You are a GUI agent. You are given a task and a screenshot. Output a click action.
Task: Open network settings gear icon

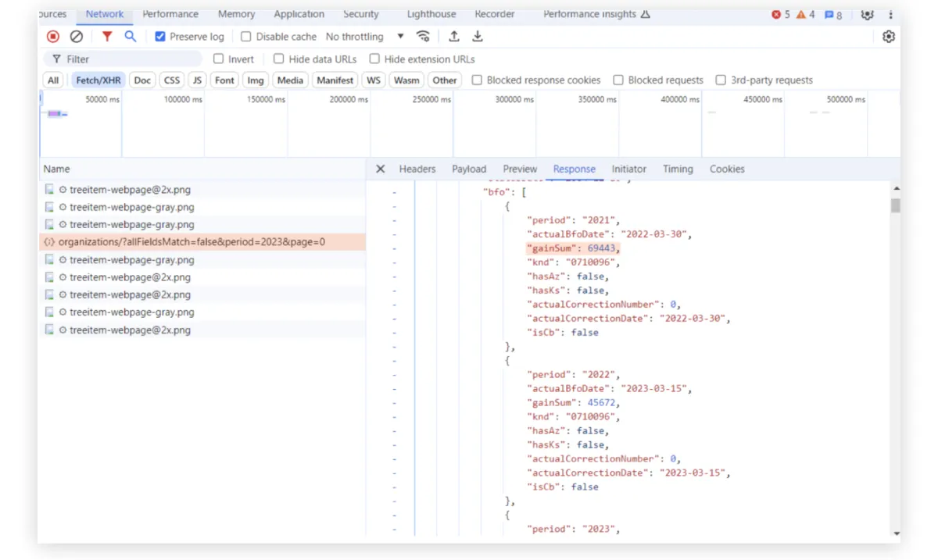point(888,37)
